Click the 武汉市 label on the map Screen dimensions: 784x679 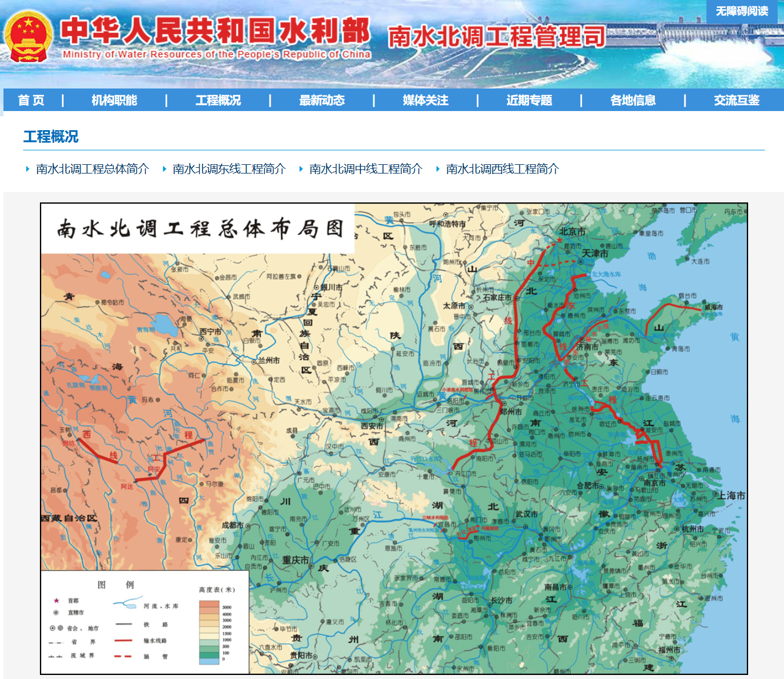527,514
